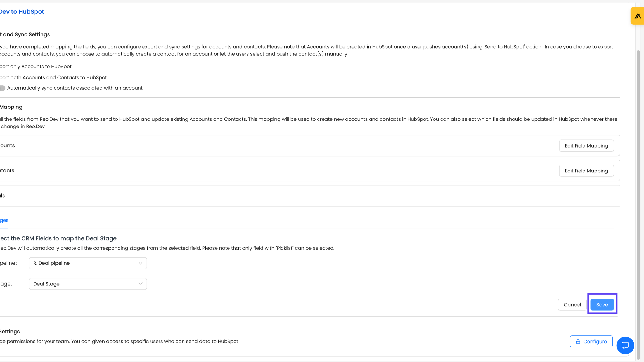Collapse the Deals section header row

click(x=307, y=196)
